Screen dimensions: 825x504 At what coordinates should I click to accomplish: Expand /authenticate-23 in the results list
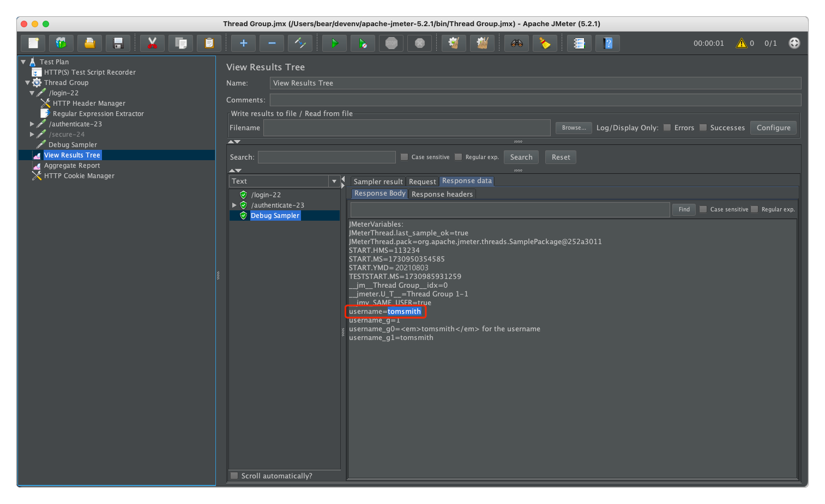234,205
